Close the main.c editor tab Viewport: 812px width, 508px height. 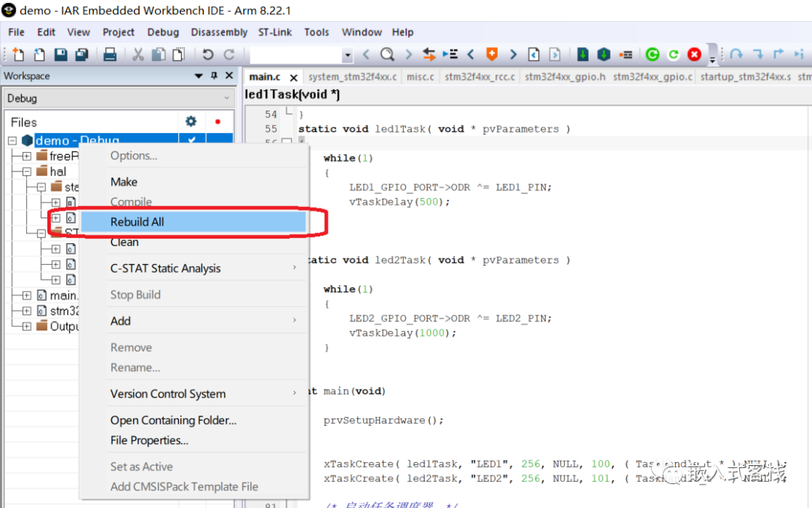click(294, 78)
